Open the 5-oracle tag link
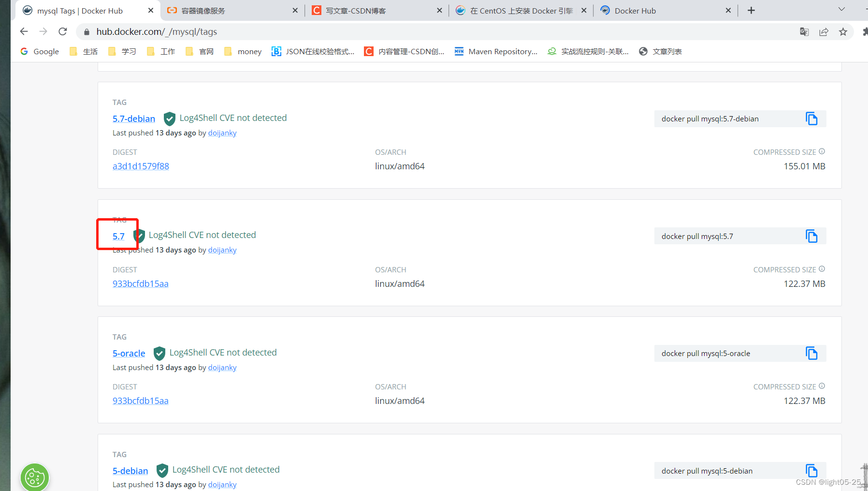868x491 pixels. (x=129, y=353)
